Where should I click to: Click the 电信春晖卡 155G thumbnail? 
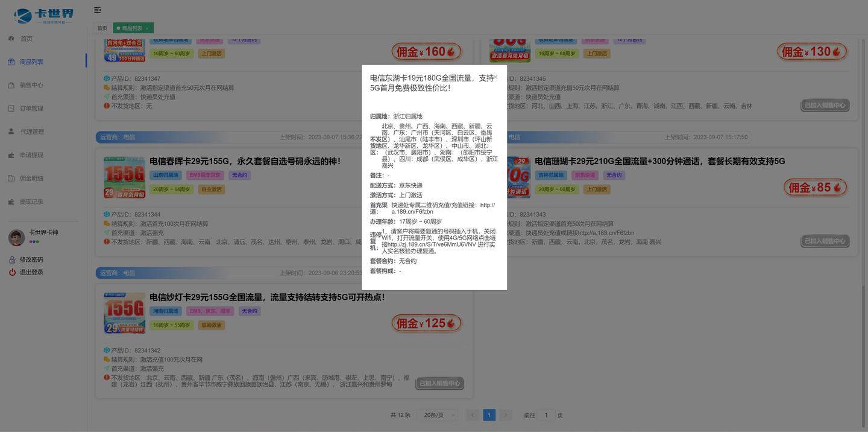pos(124,177)
